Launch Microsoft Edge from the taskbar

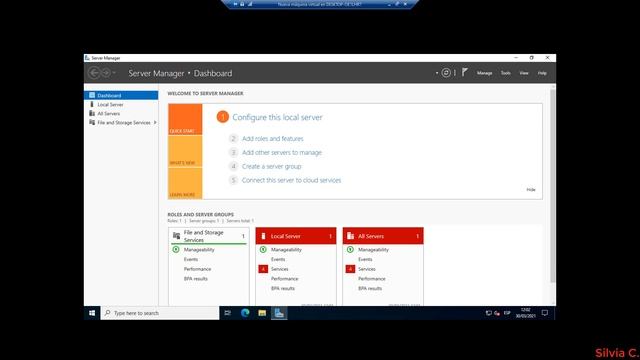[x=245, y=313]
